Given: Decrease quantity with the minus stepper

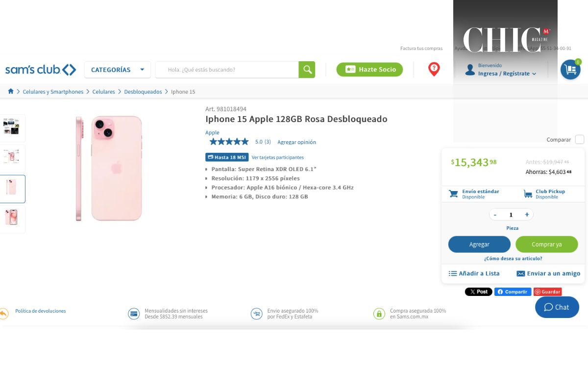Looking at the screenshot, I should coord(495,215).
